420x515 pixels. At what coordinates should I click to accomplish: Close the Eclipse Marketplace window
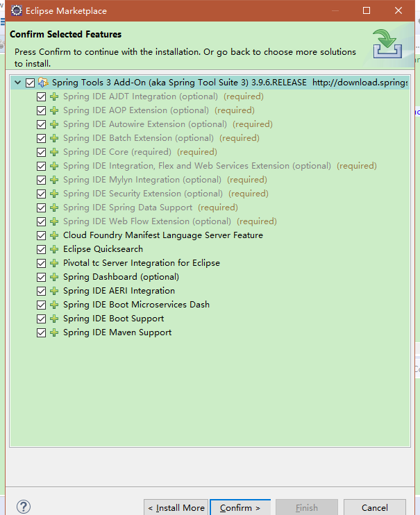[398, 10]
